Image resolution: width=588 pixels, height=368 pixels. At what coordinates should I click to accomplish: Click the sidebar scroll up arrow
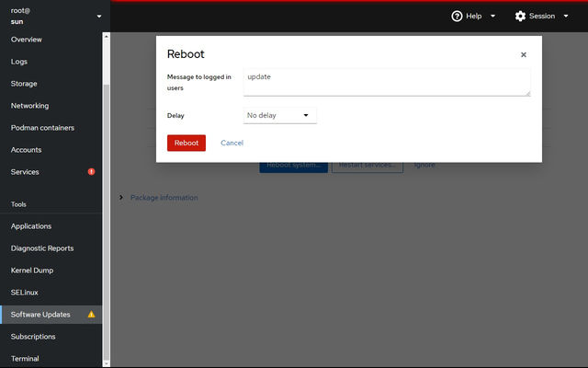(x=107, y=37)
